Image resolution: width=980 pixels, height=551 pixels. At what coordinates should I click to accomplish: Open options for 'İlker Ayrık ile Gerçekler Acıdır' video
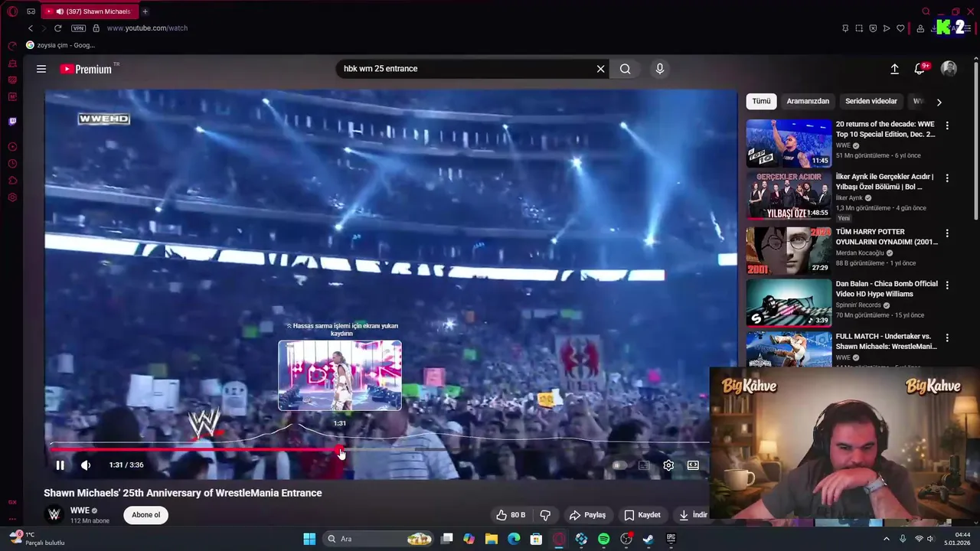(x=947, y=178)
